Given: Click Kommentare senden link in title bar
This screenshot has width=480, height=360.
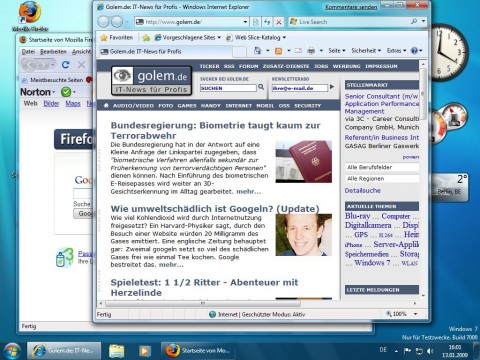Looking at the screenshot, I should pos(351,7).
